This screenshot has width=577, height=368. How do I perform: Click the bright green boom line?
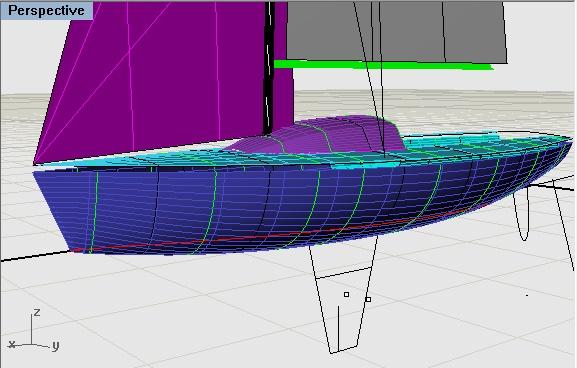[383, 66]
